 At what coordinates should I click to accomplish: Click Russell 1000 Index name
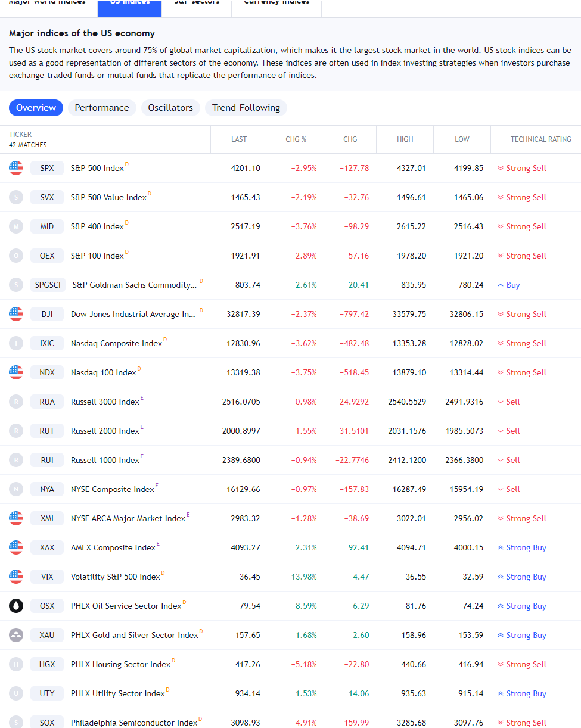(105, 461)
